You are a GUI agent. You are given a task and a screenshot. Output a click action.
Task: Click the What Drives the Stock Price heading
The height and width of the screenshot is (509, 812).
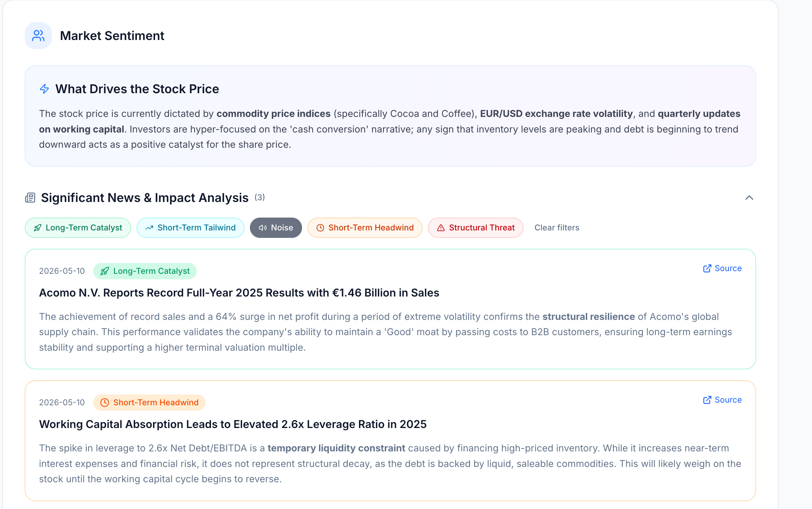point(137,89)
